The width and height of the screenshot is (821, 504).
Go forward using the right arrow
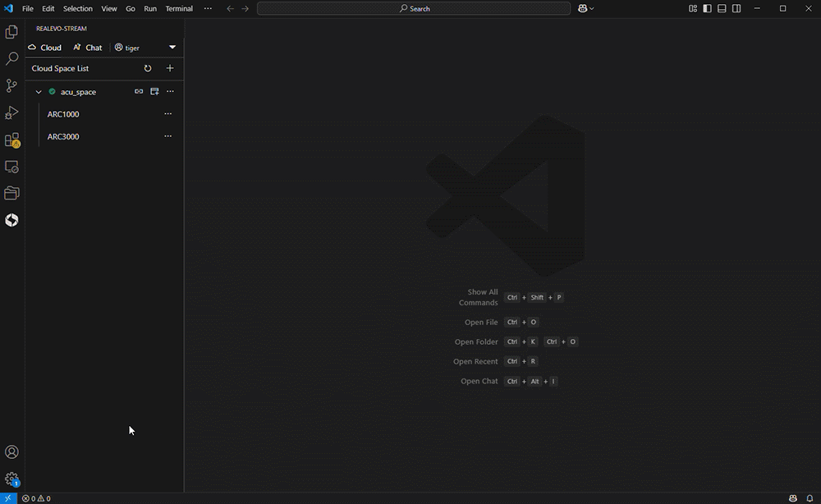click(245, 8)
